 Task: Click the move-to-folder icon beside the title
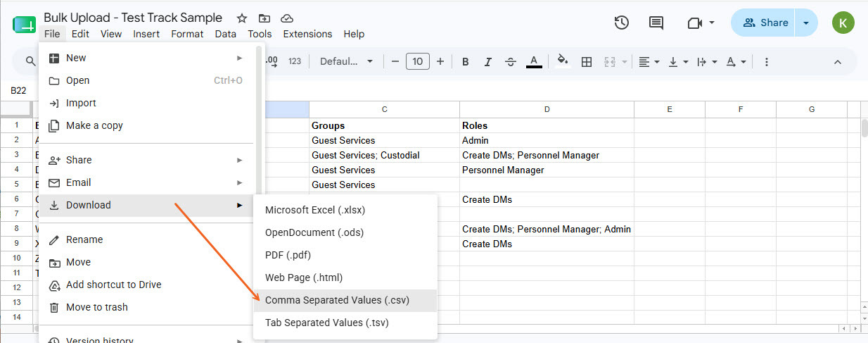pyautogui.click(x=264, y=18)
